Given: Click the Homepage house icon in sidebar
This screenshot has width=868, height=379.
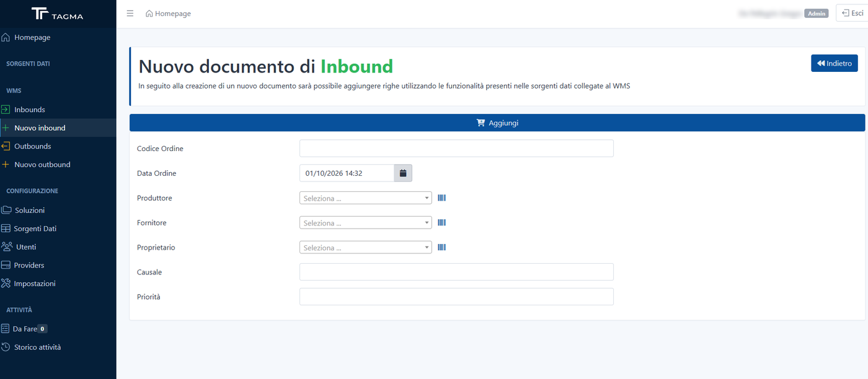Looking at the screenshot, I should [6, 37].
